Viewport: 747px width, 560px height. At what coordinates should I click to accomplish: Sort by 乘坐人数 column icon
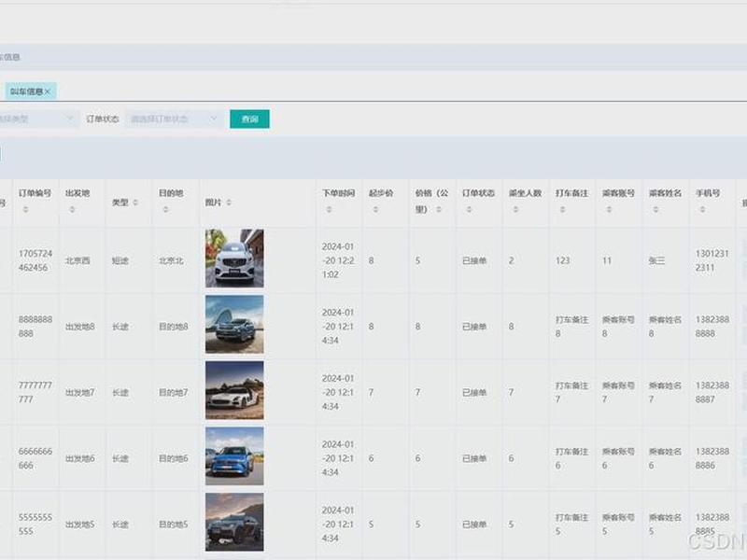click(x=516, y=209)
